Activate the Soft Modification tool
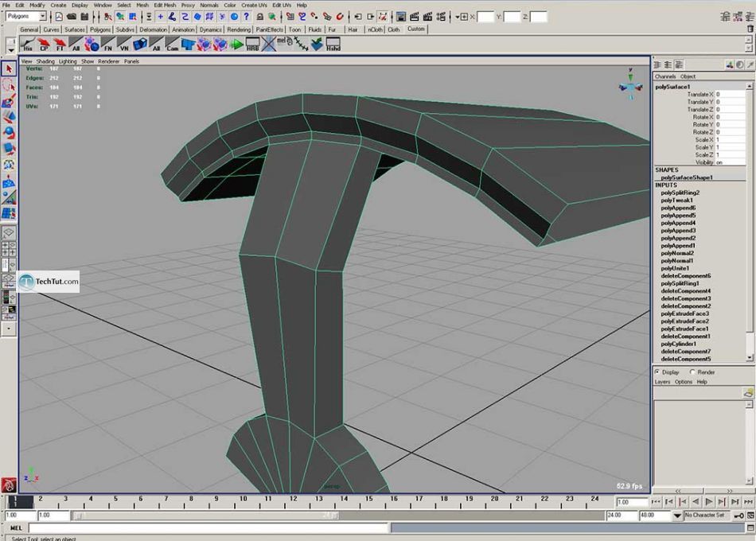This screenshot has width=756, height=541. click(9, 181)
